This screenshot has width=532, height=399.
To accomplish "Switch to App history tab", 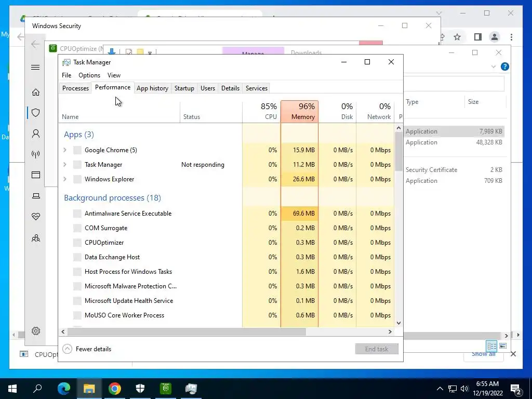I will coord(152,88).
